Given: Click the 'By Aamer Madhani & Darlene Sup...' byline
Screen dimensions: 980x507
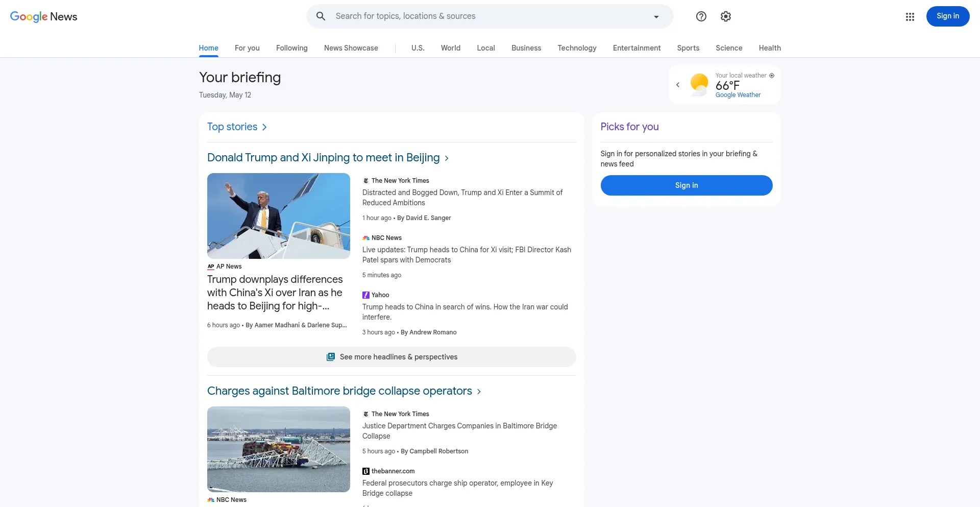Looking at the screenshot, I should (x=296, y=325).
